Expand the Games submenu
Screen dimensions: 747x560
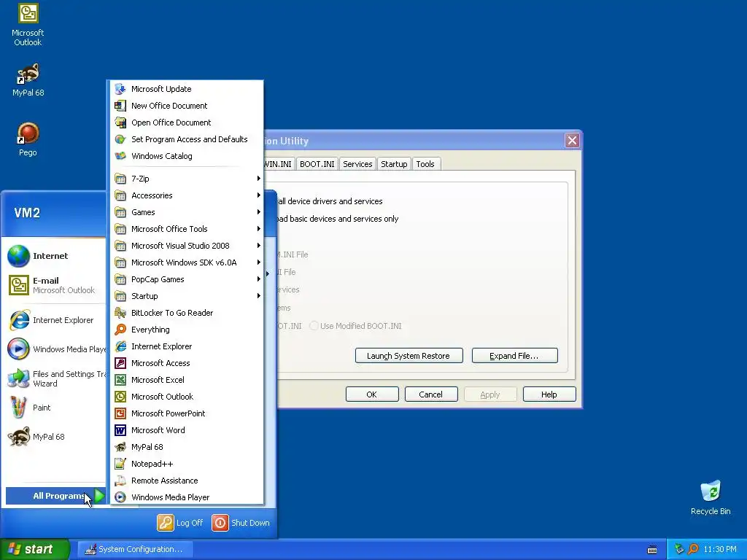[x=187, y=212]
